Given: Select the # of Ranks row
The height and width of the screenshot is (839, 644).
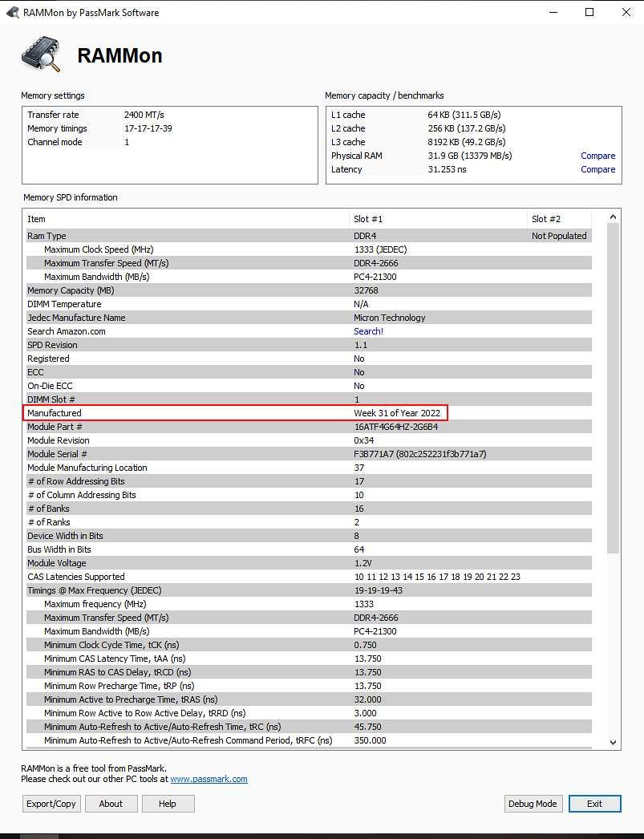Looking at the screenshot, I should pyautogui.click(x=309, y=522).
